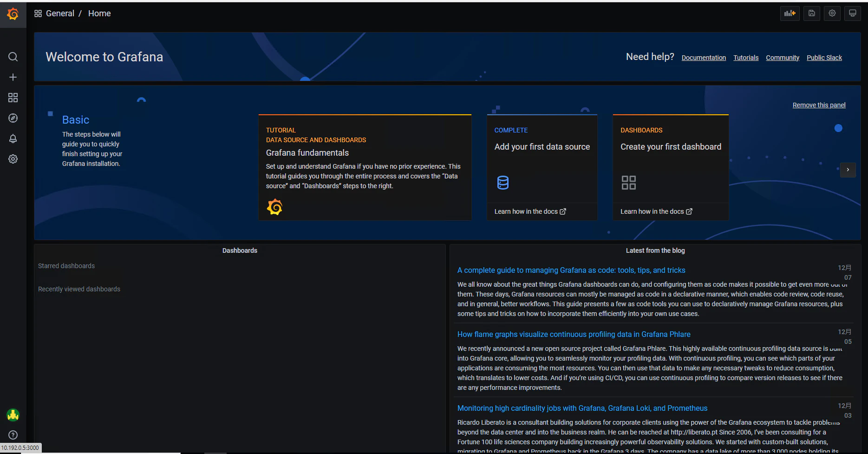Open blog post about flame graphs in Phlare

[x=574, y=335]
